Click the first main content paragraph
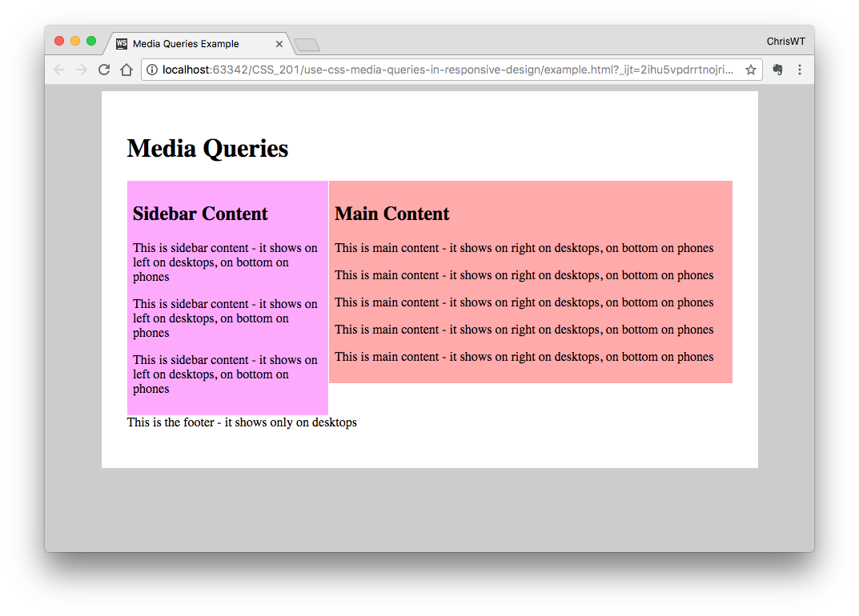 pos(524,248)
